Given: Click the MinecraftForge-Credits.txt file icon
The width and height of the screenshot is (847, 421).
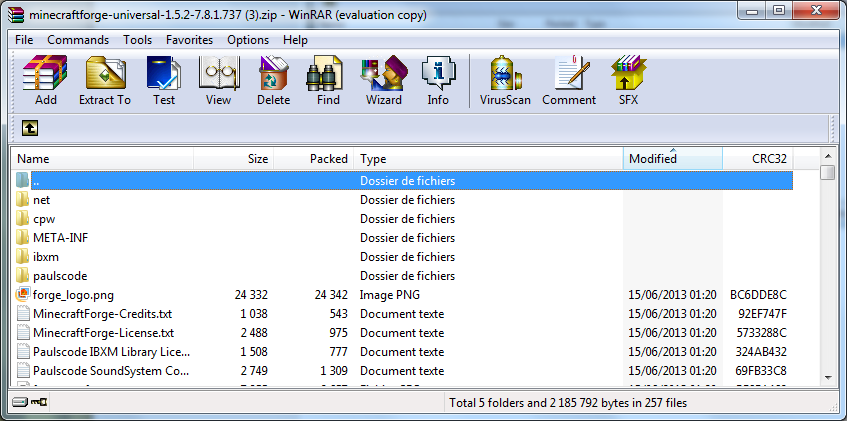Looking at the screenshot, I should click(22, 313).
